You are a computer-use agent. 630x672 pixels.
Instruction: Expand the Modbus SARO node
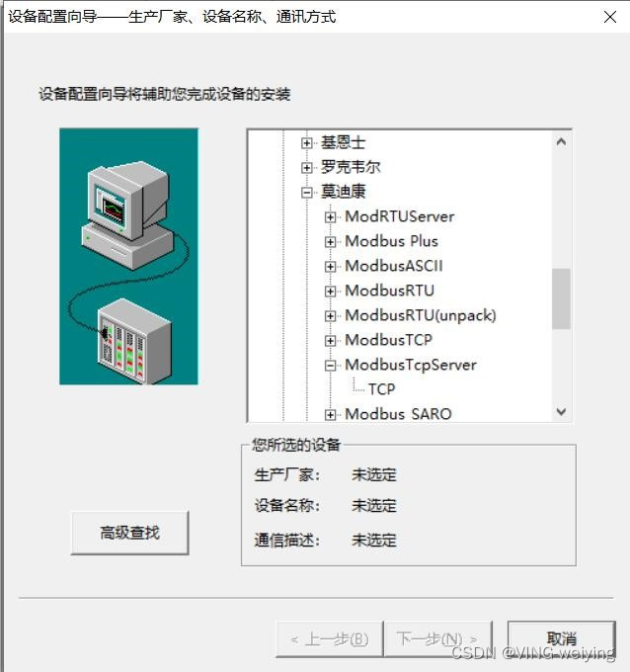[x=330, y=414]
